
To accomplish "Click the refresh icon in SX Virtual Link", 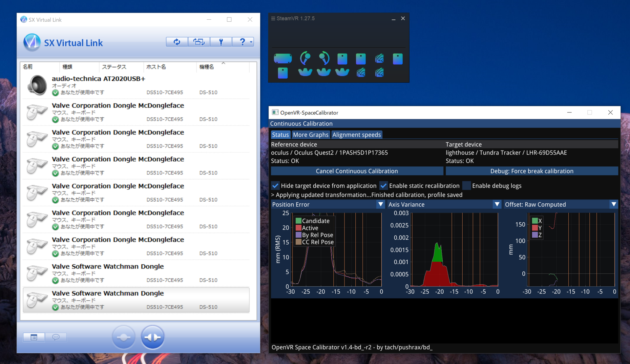I will 177,42.
